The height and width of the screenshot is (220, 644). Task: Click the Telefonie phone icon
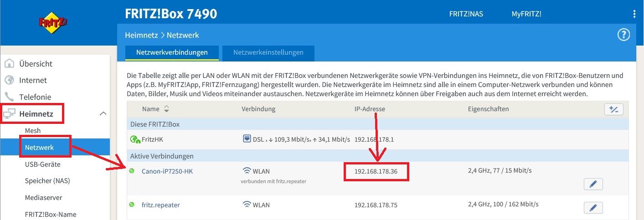click(10, 97)
